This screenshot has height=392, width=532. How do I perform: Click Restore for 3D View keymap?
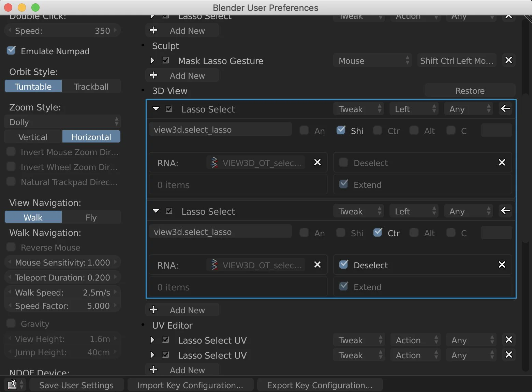point(470,91)
